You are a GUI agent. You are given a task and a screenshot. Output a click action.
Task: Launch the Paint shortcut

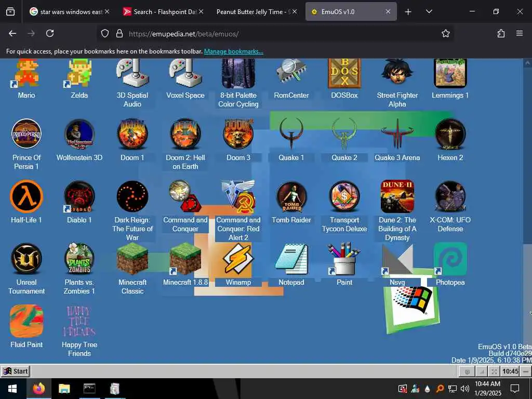tap(344, 259)
